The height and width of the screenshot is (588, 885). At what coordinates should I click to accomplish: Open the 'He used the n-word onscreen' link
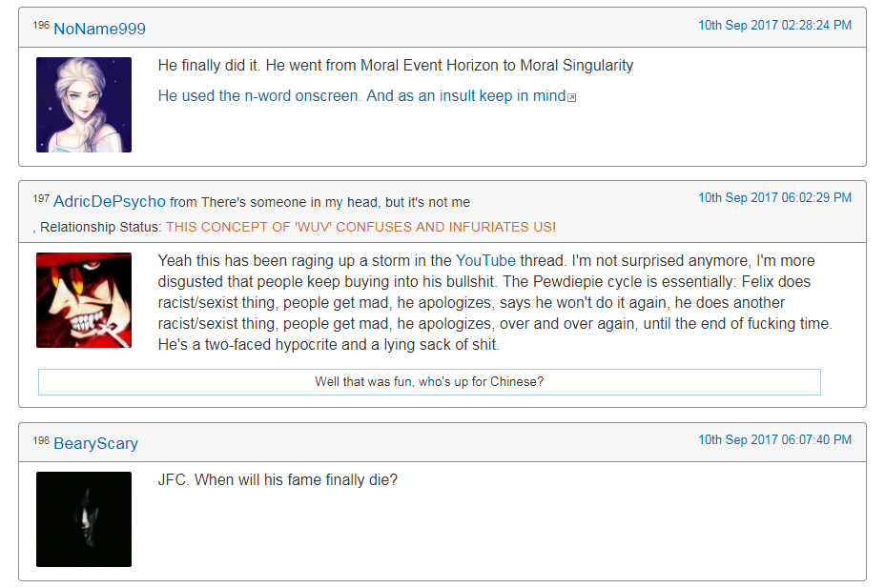click(x=361, y=96)
